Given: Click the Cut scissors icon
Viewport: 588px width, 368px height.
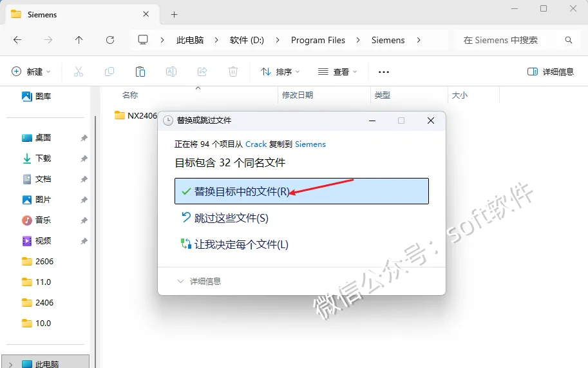Looking at the screenshot, I should click(x=79, y=72).
